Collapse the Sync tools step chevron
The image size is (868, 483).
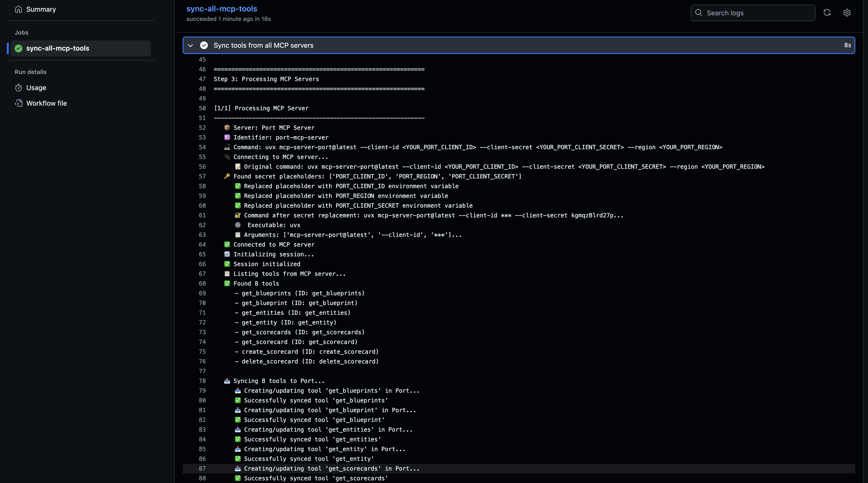pos(190,45)
